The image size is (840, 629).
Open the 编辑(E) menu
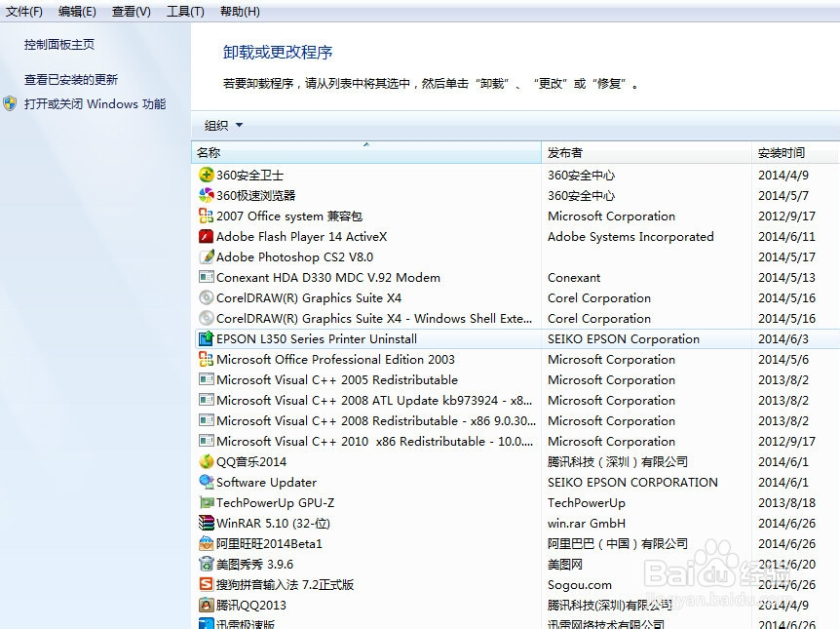pyautogui.click(x=77, y=12)
